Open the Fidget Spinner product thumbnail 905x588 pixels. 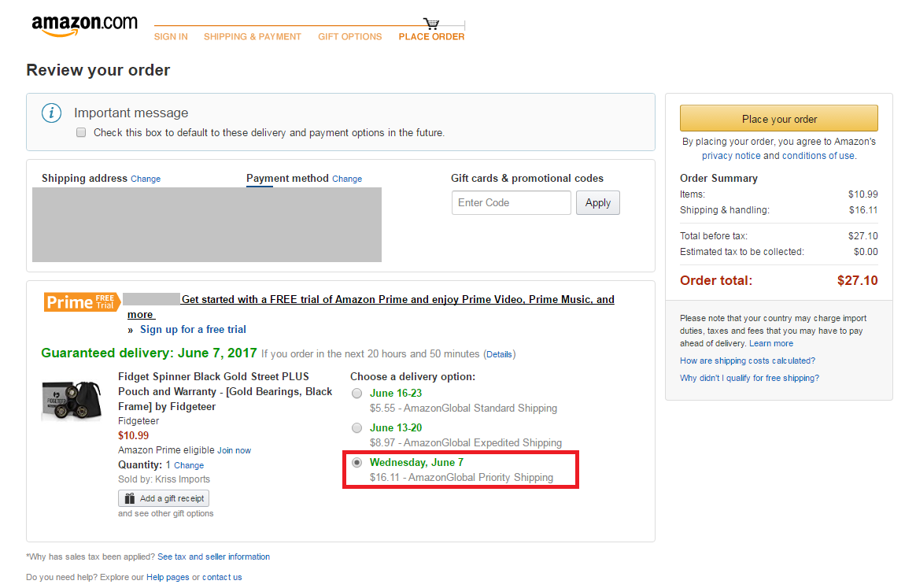point(72,400)
